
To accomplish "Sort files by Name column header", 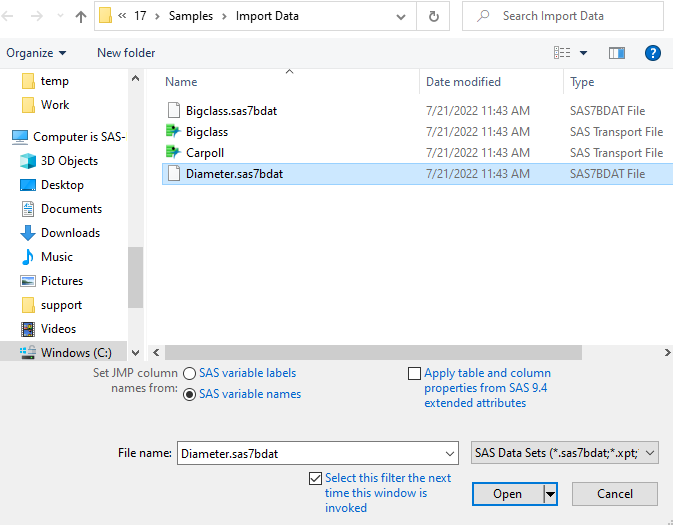I will tap(181, 82).
